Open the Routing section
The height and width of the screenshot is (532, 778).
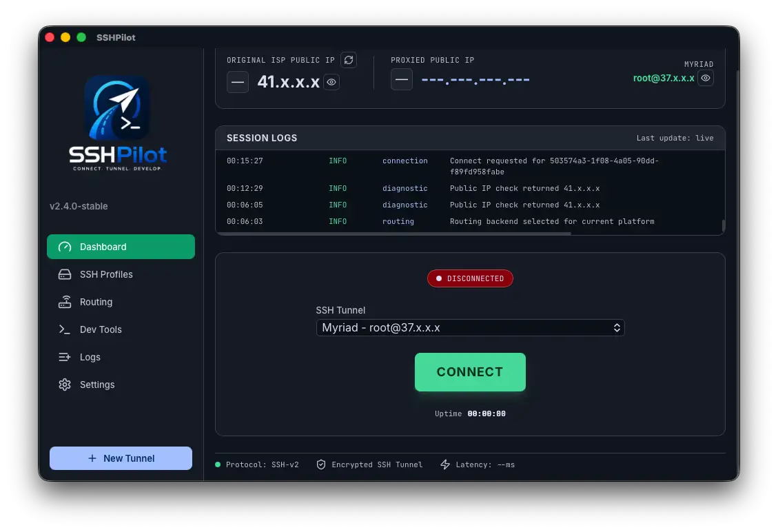pos(121,302)
